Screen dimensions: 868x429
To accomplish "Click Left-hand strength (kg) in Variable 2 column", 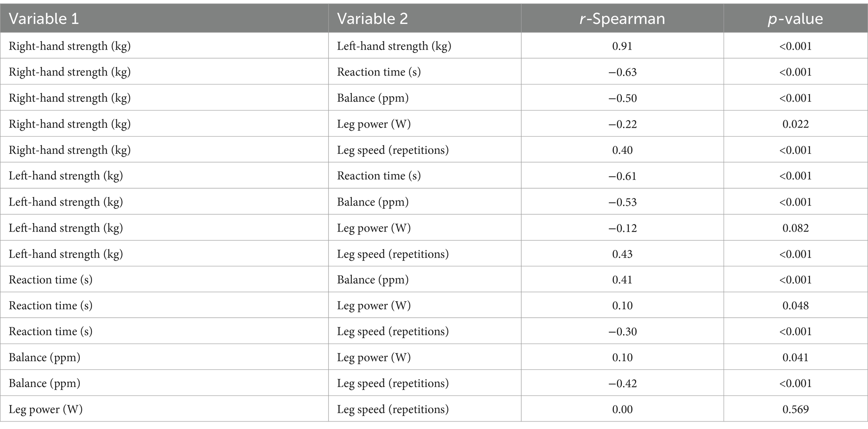I will click(x=394, y=46).
